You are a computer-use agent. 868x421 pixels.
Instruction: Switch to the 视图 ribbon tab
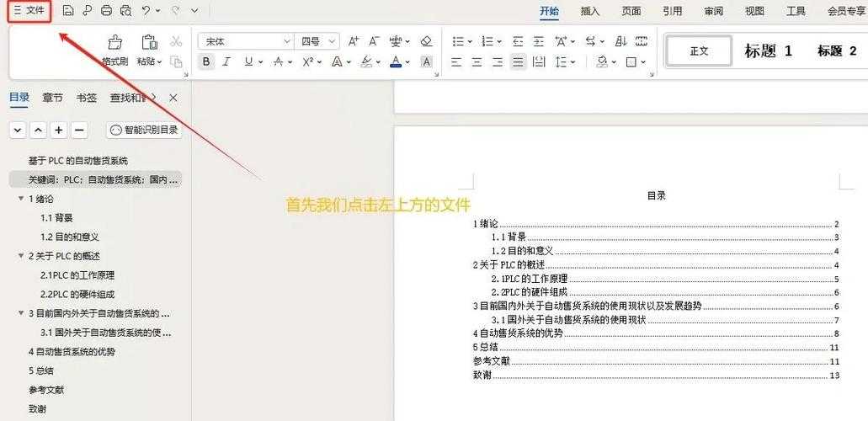click(754, 11)
